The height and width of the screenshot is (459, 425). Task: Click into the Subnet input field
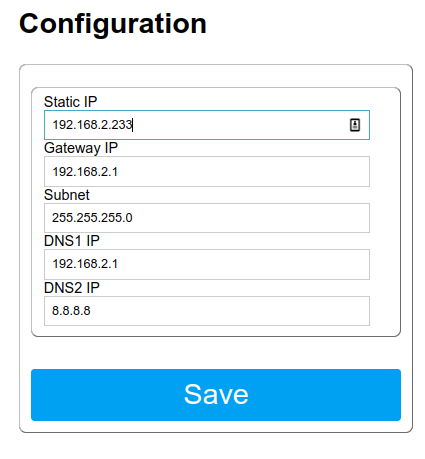pyautogui.click(x=207, y=218)
